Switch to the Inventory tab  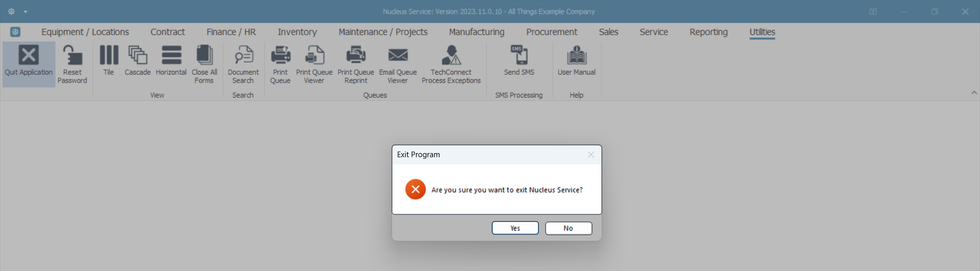[x=297, y=32]
